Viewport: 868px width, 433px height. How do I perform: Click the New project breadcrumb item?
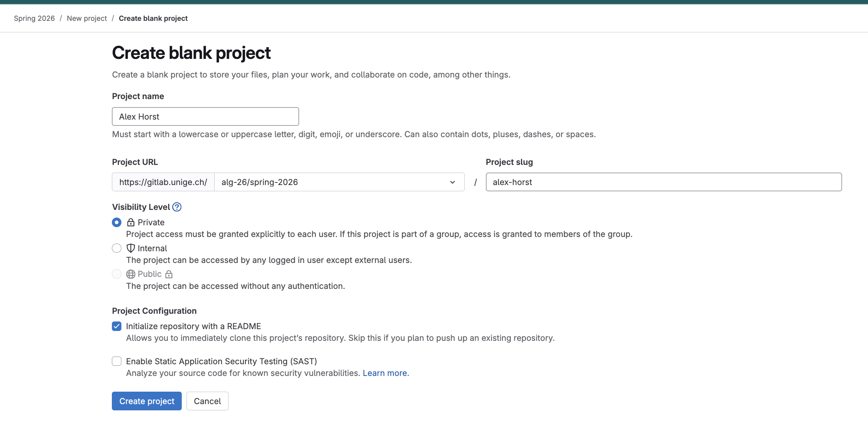[x=87, y=18]
